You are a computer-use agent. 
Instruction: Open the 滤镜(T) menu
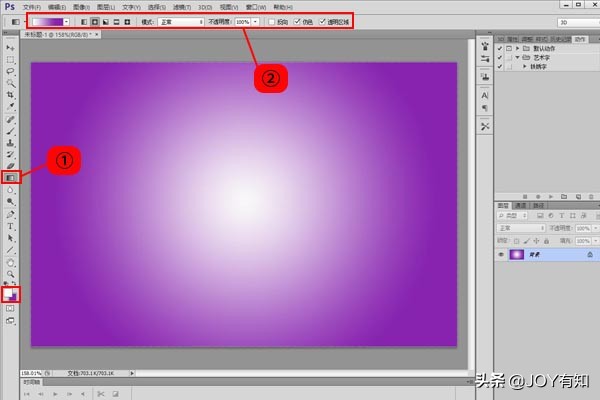point(182,7)
